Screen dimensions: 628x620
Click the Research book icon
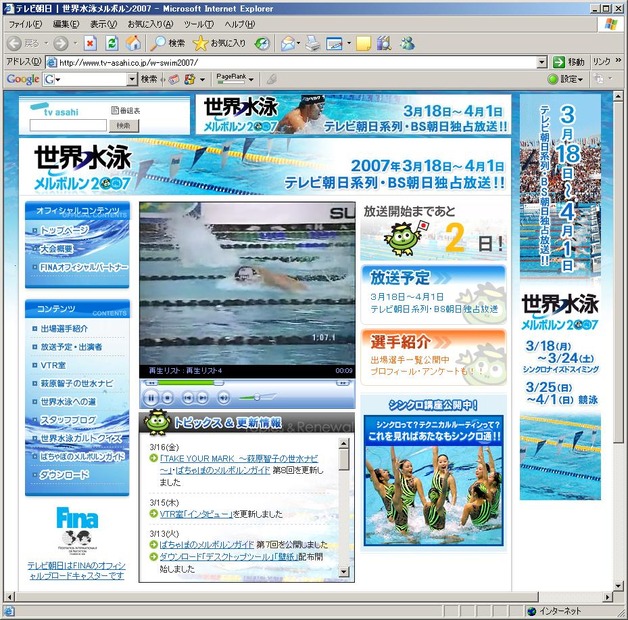384,43
